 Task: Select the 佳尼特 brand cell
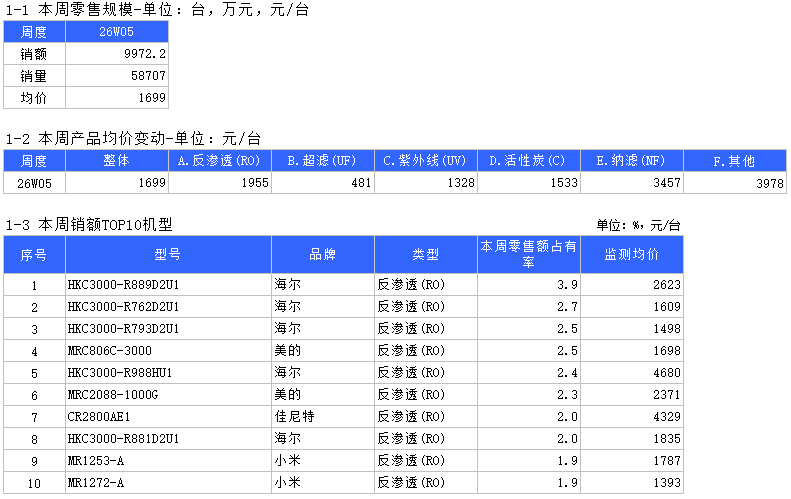coord(322,417)
